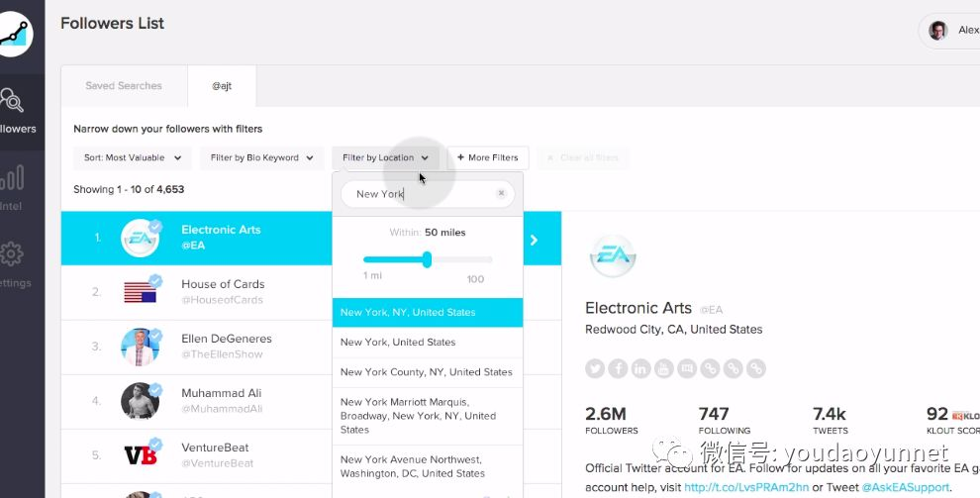Screen dimensions: 980x498
Task: Click Electronic Arts avatar in list row
Action: 140,238
